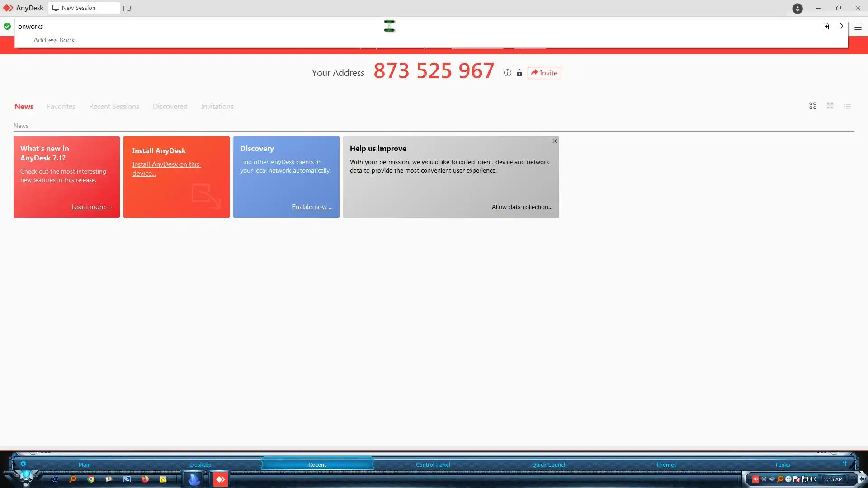Click the circular download indicator in title bar
Screen dimensions: 868x488
pos(797,9)
